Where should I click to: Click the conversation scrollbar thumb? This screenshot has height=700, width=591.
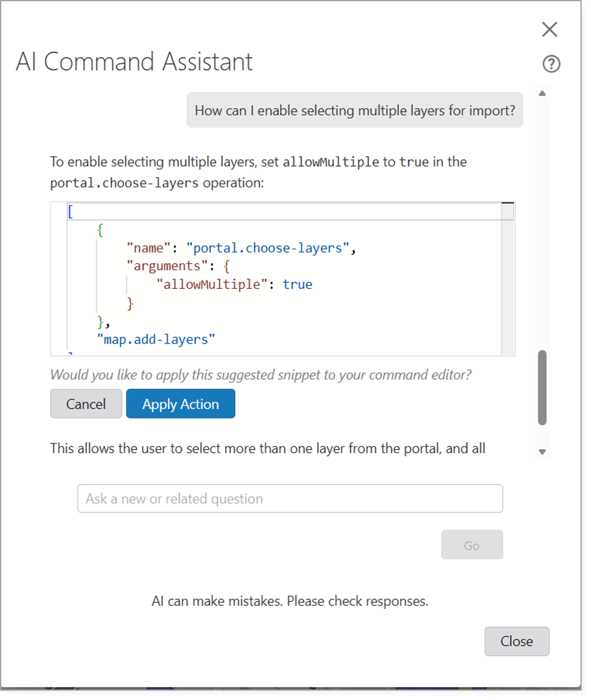click(x=543, y=388)
